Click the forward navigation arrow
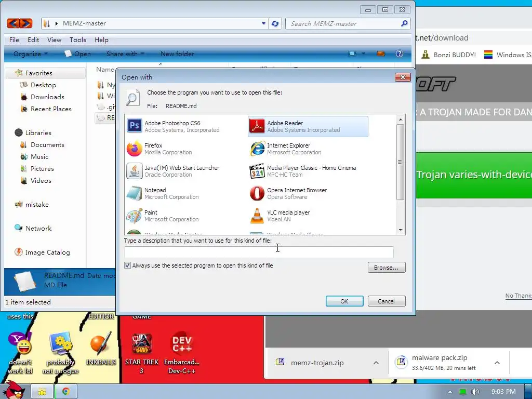This screenshot has height=399, width=532. click(x=26, y=23)
